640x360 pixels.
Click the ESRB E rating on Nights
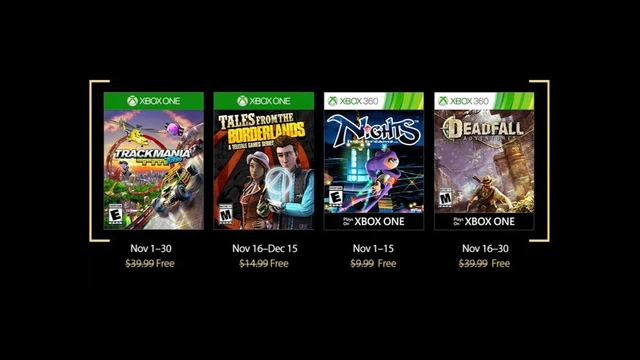(x=336, y=197)
